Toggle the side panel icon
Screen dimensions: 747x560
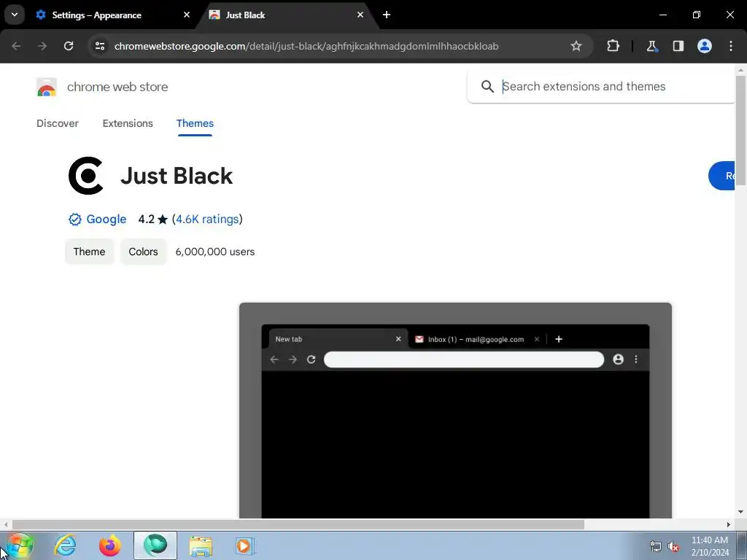pyautogui.click(x=678, y=46)
